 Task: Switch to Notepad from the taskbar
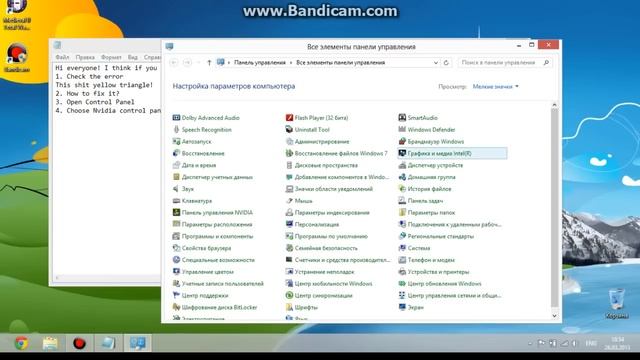108,343
